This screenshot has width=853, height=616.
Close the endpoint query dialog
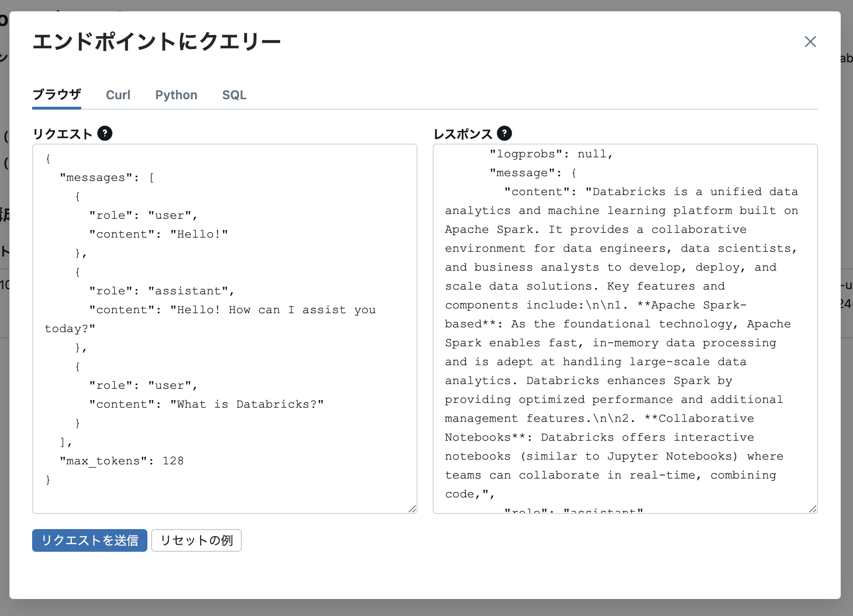click(810, 42)
